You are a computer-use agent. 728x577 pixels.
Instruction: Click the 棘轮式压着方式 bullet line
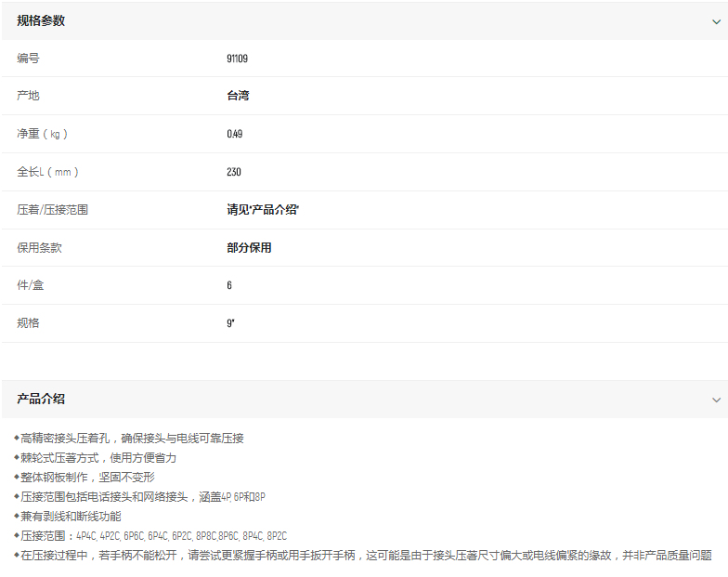point(97,457)
